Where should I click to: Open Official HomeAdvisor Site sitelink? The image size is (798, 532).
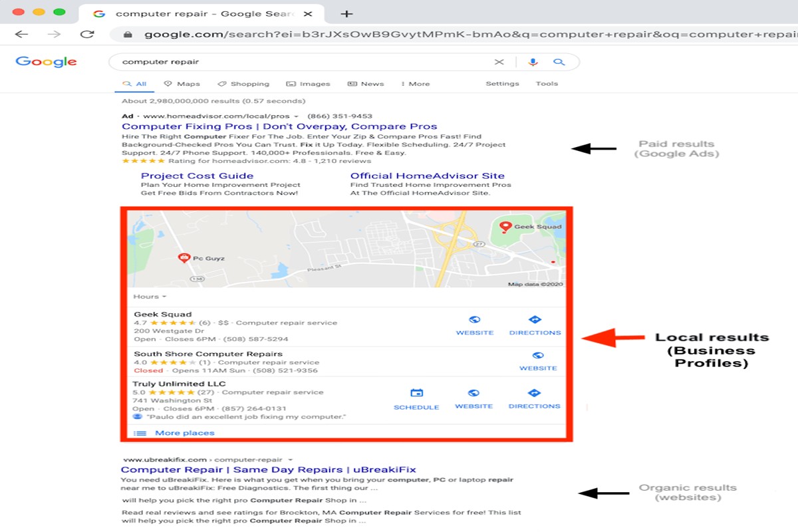point(428,176)
